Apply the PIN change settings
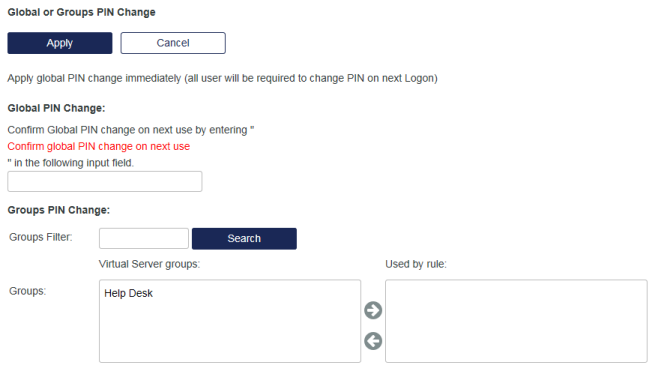Viewport: 652px width, 365px height. [60, 43]
